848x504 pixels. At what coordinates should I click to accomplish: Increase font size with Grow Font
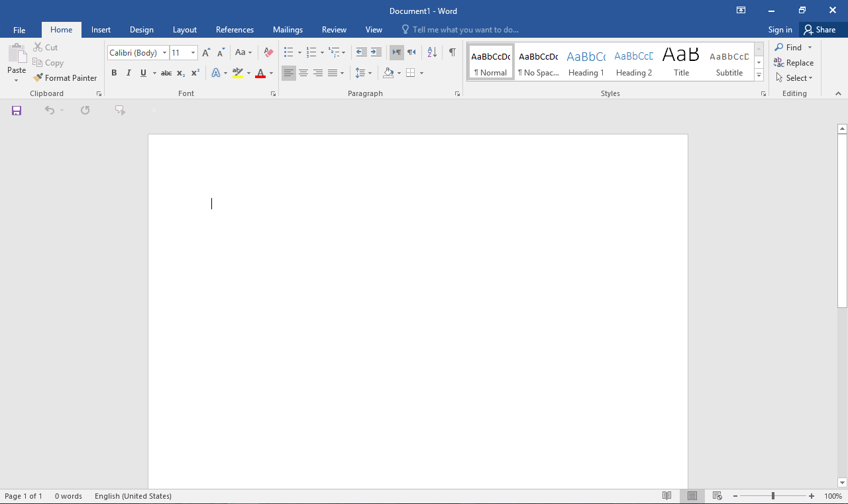(207, 52)
